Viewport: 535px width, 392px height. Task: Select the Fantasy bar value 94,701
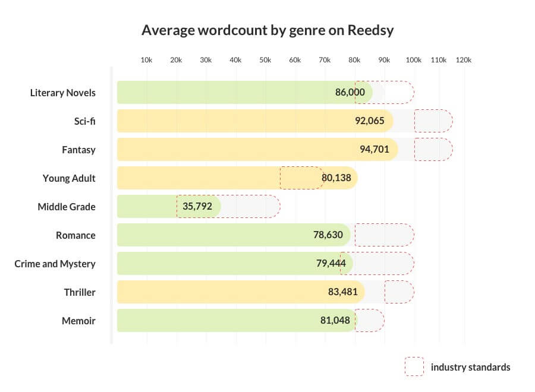[374, 149]
